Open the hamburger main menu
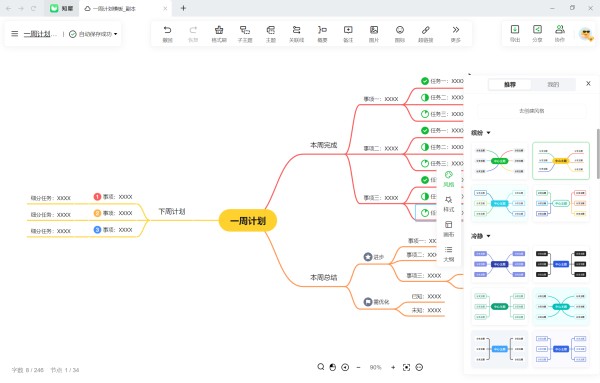The width and height of the screenshot is (600, 383). click(x=15, y=34)
